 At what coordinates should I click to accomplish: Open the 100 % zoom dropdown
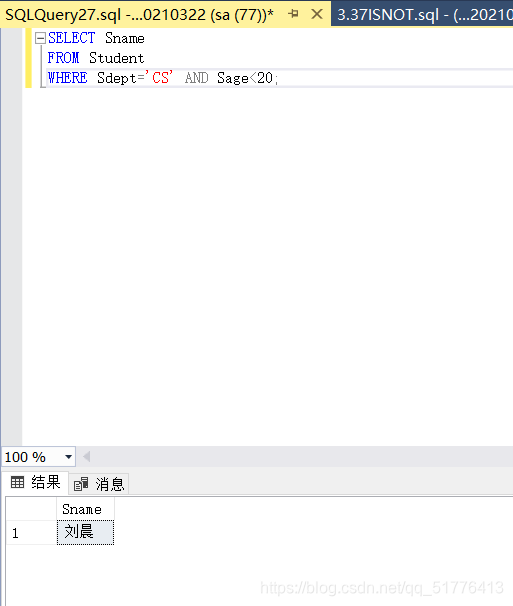[x=68, y=457]
